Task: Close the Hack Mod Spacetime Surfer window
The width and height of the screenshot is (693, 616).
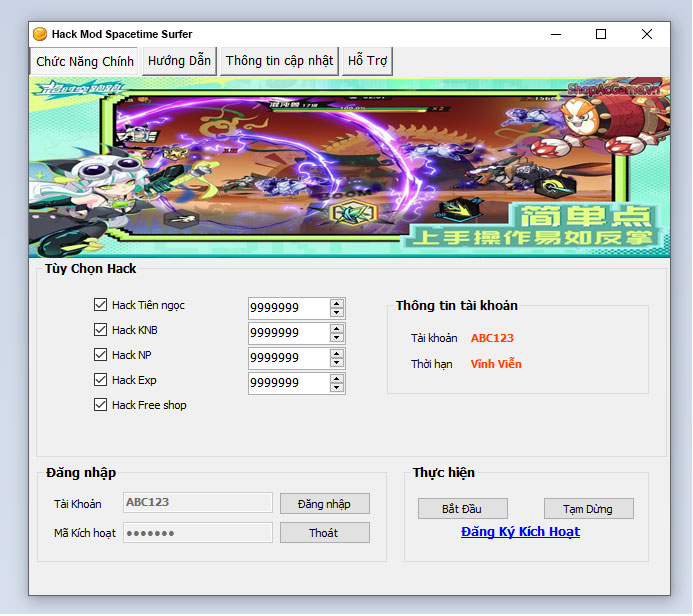Action: pyautogui.click(x=647, y=34)
